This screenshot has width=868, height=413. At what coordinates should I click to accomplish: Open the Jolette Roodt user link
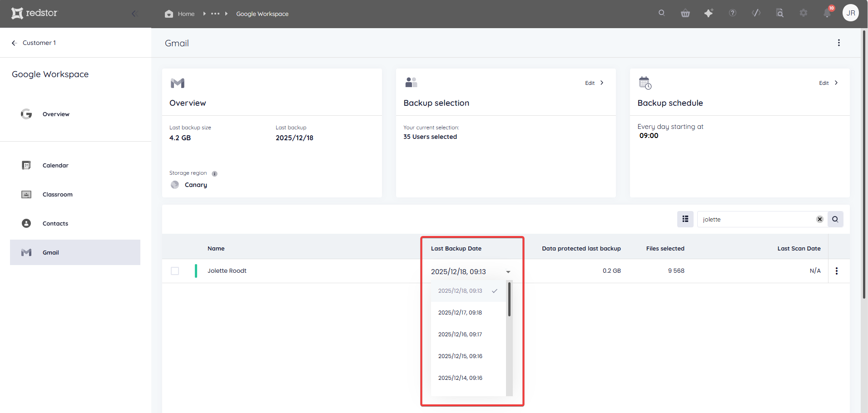(227, 271)
